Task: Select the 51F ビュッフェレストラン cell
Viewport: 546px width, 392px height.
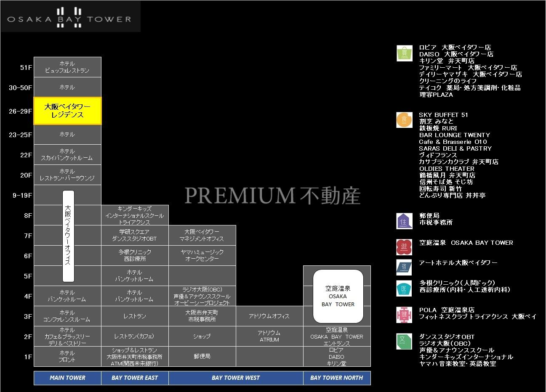Action: [x=67, y=67]
